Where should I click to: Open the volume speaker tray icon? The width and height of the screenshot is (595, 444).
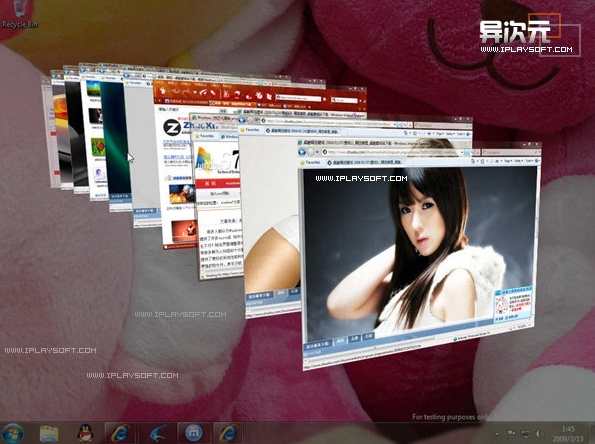click(x=539, y=433)
